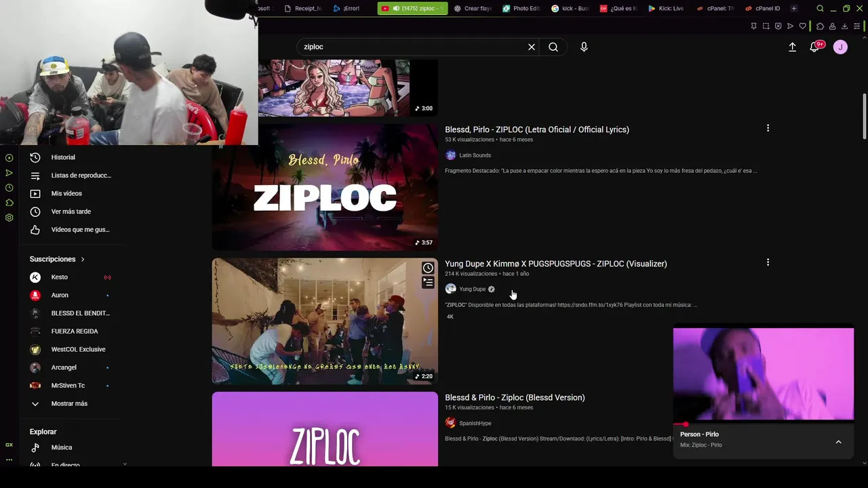Start voice search with microphone

pyautogui.click(x=584, y=47)
